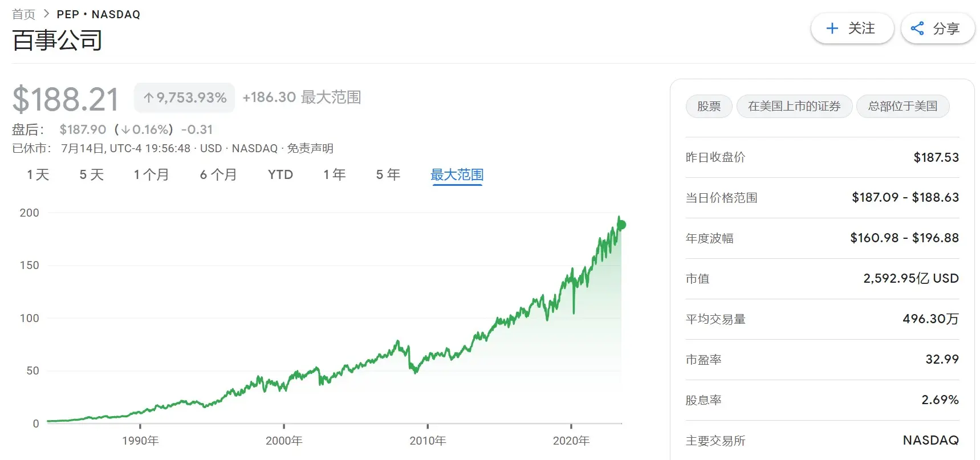Click the $160.98 - $196.88 yearly range value
Screen dimensions: 980x460
coord(905,238)
